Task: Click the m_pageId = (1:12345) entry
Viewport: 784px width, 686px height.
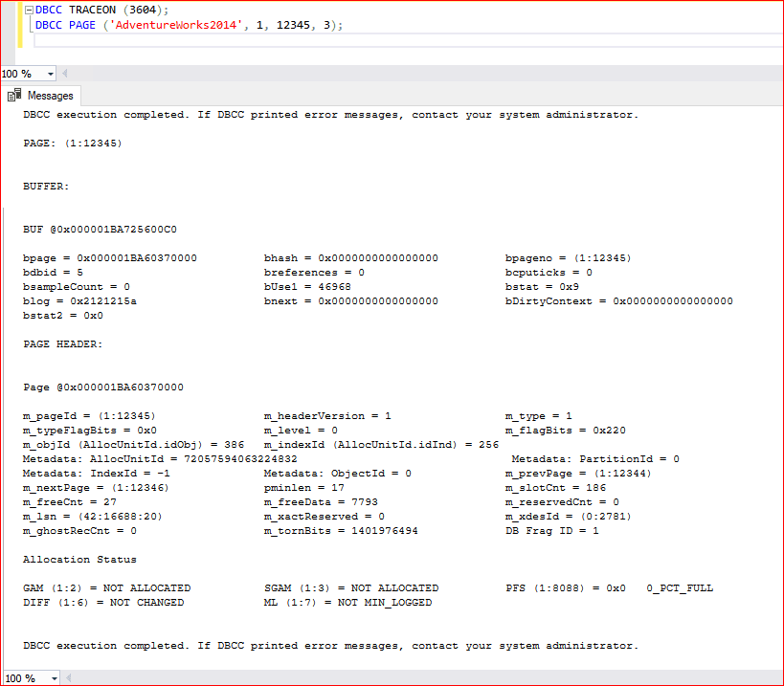Action: pos(89,416)
